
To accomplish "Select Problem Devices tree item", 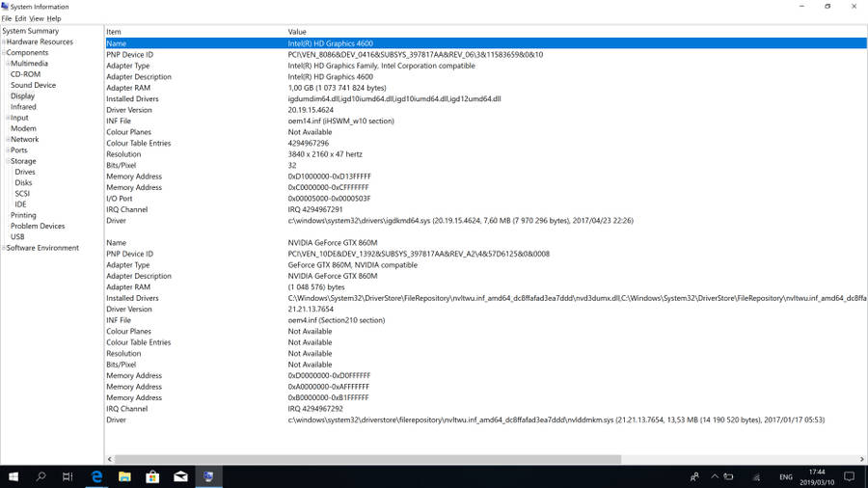I will pyautogui.click(x=38, y=226).
